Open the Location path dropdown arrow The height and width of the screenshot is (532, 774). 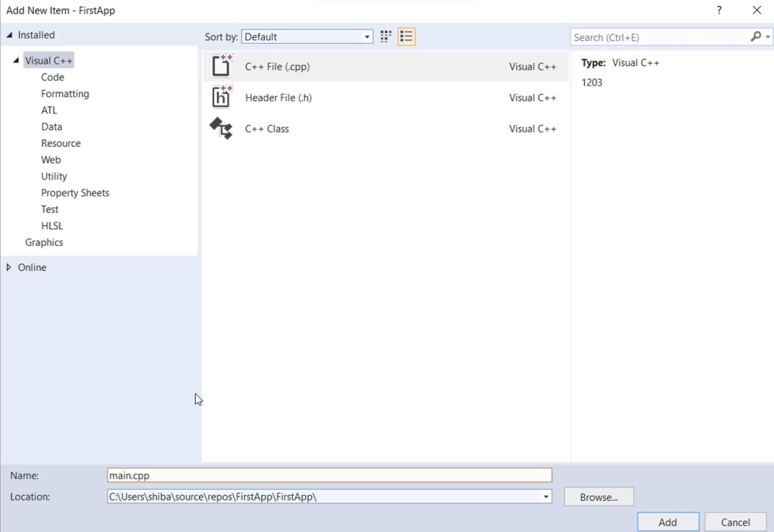546,496
